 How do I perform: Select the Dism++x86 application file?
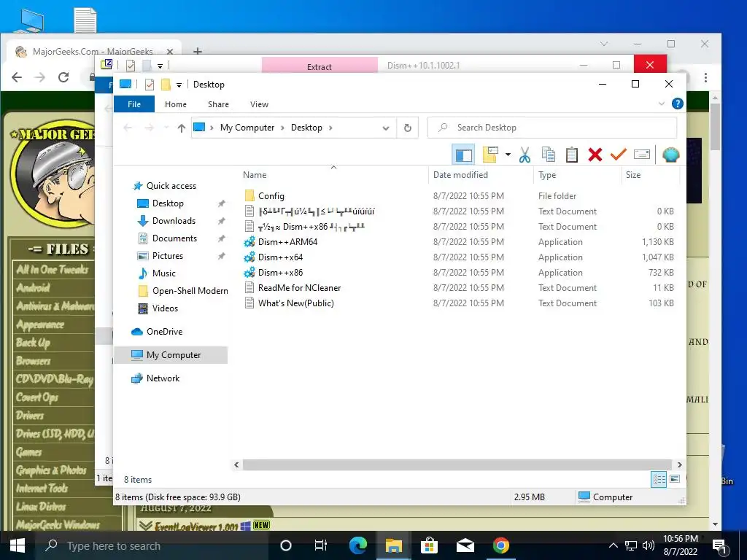coord(280,273)
